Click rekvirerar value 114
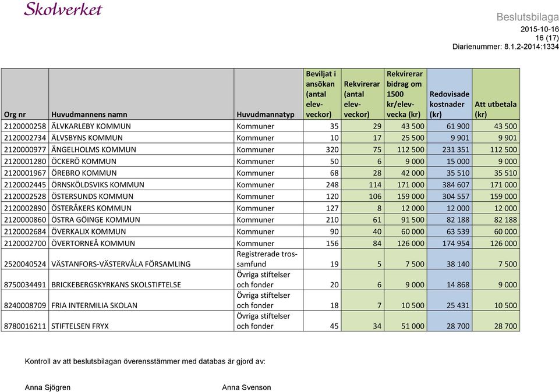This screenshot has height=392, width=559. 375,185
